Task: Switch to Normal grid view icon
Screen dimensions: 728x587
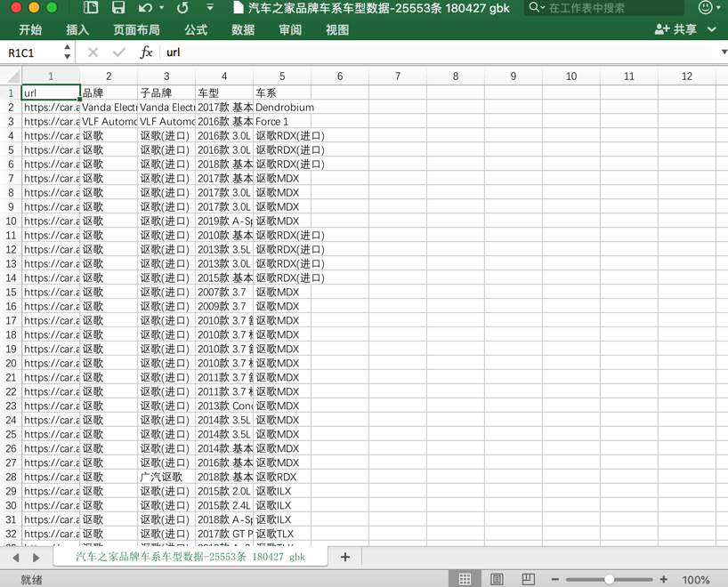Action: coord(465,579)
